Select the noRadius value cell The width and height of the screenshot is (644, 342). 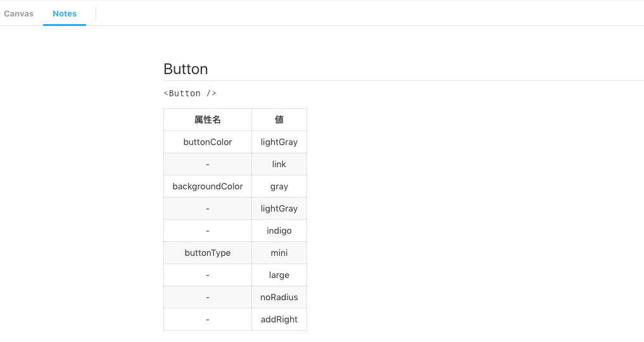click(279, 297)
